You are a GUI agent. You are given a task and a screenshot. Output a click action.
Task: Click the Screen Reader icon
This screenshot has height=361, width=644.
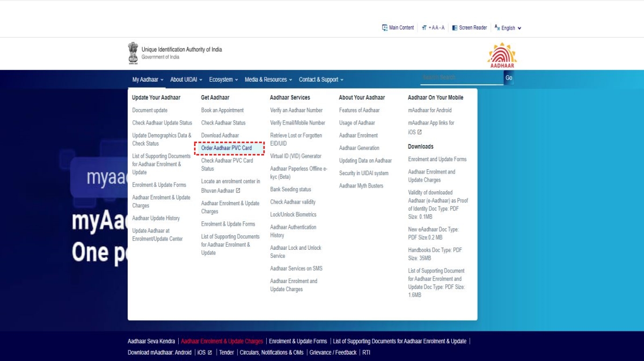pos(455,28)
